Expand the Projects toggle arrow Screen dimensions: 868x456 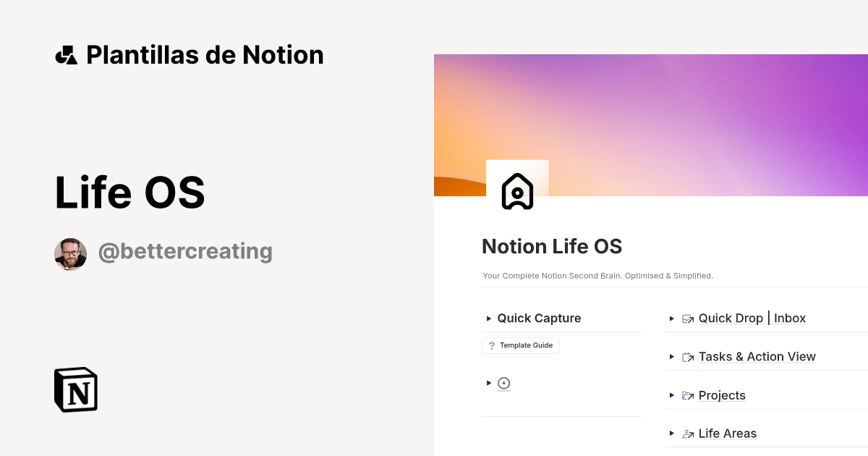click(x=673, y=395)
